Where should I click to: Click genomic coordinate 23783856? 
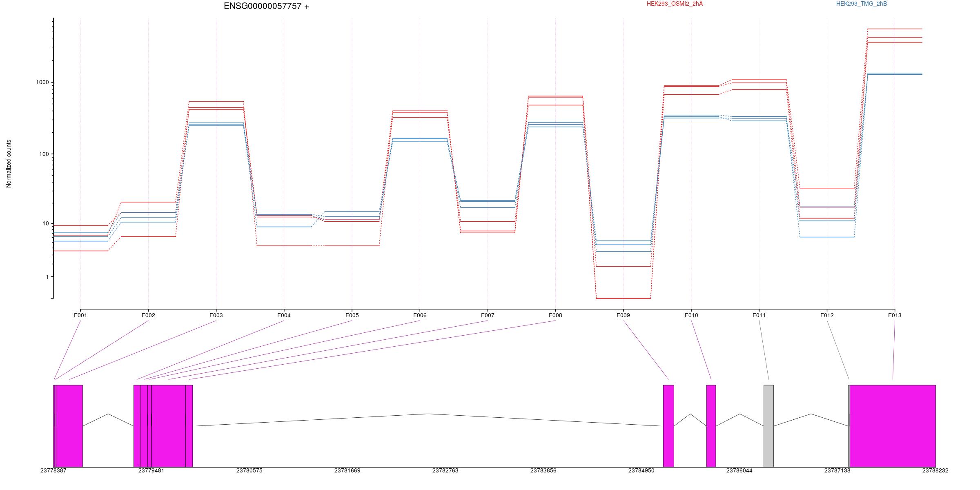pos(543,470)
